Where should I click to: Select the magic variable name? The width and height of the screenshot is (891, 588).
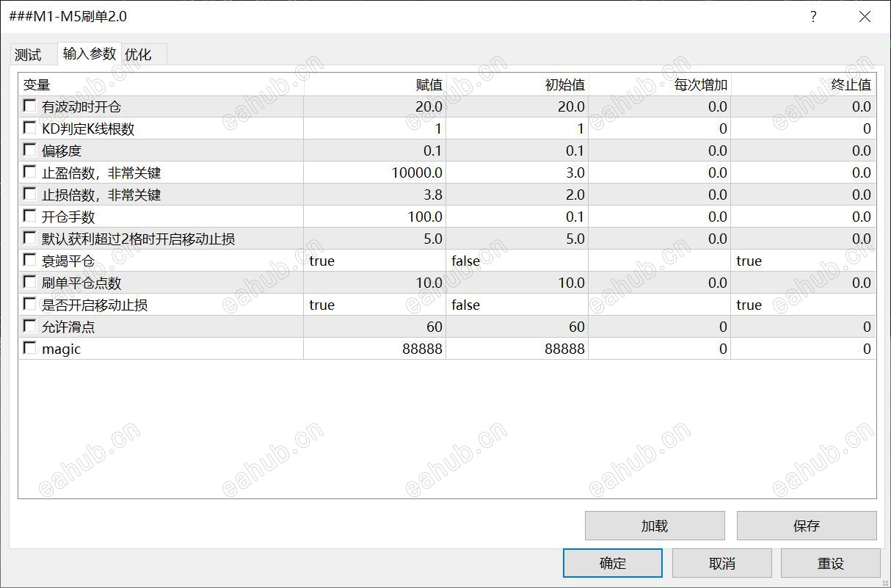click(x=61, y=349)
